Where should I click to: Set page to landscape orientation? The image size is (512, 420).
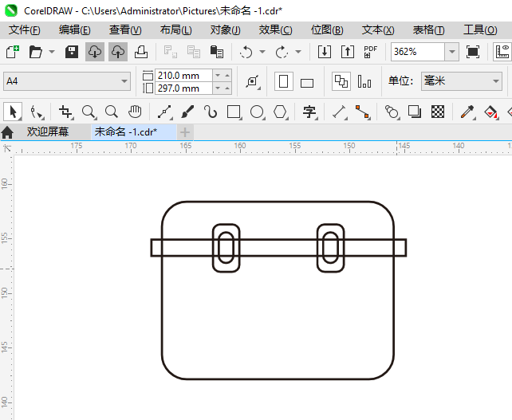[x=307, y=83]
